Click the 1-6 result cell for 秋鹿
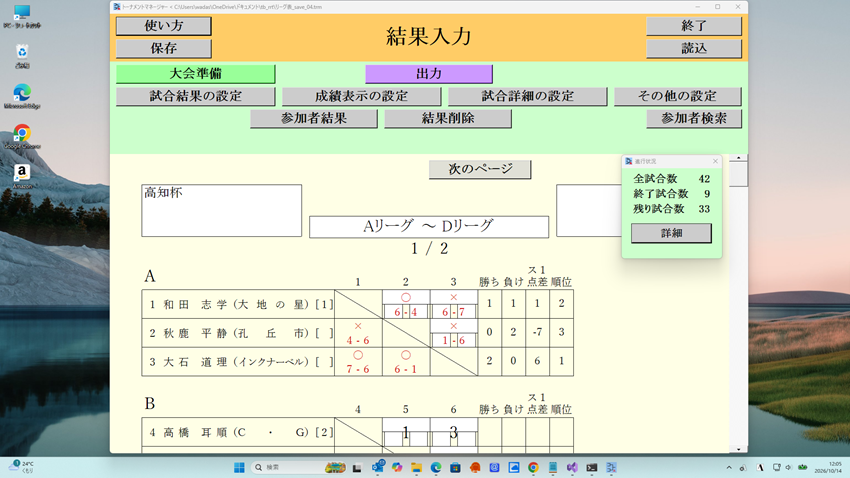Screen dimensions: 850x478 click(x=454, y=333)
